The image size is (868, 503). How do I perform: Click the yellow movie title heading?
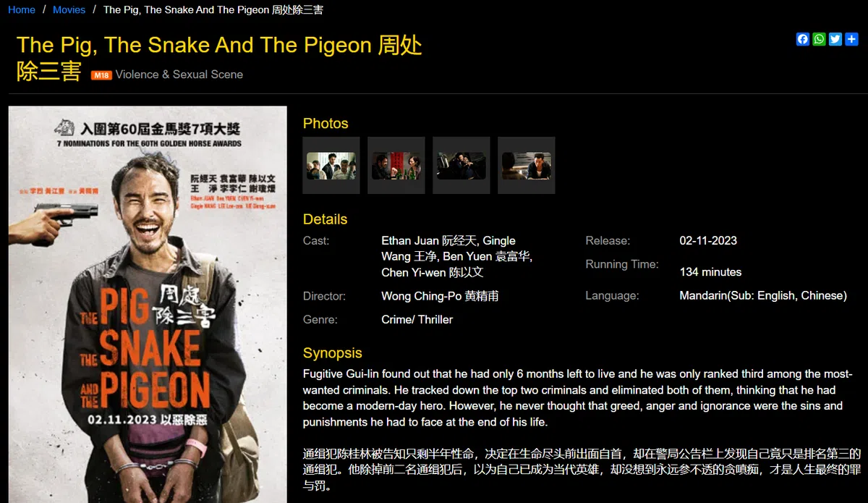coord(219,58)
